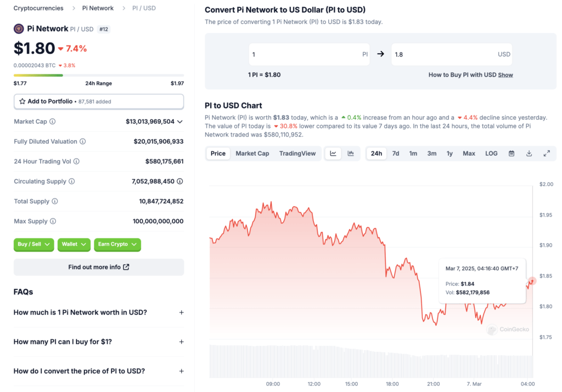The height and width of the screenshot is (392, 562).
Task: Open the Fully Diluted Valuation info icon
Action: [x=83, y=141]
